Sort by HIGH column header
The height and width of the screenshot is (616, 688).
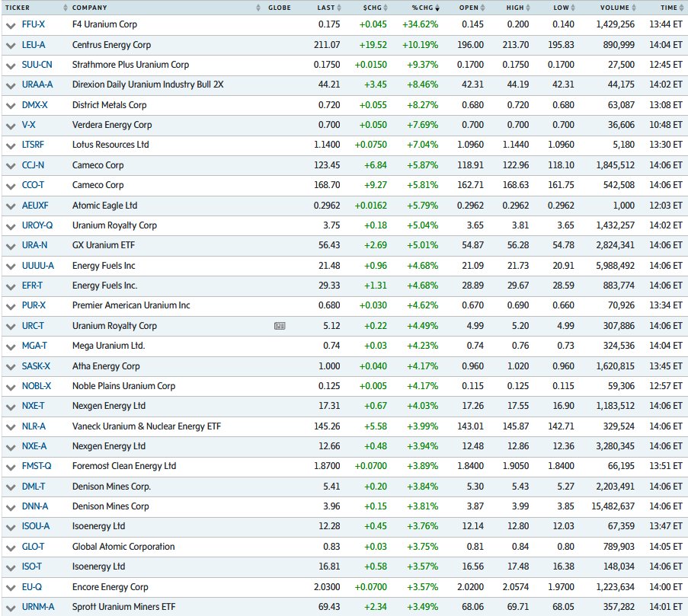click(515, 8)
